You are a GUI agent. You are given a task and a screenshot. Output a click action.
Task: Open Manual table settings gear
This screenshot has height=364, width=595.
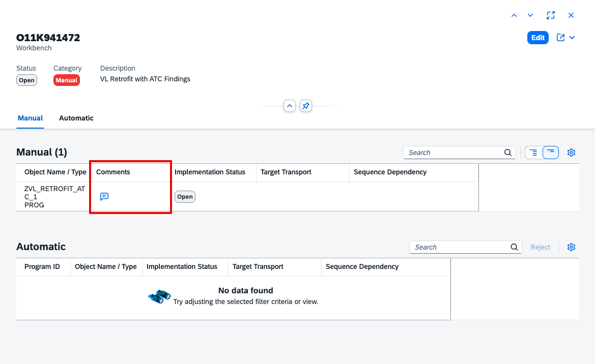coord(571,153)
